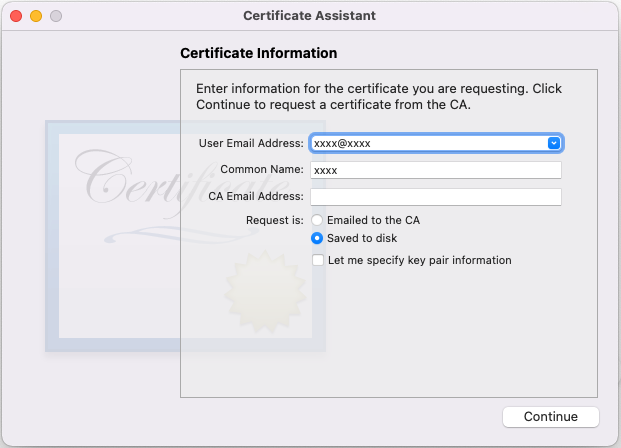This screenshot has height=448, width=621.
Task: Choose the Saved to disk radio option
Action: pyautogui.click(x=317, y=238)
